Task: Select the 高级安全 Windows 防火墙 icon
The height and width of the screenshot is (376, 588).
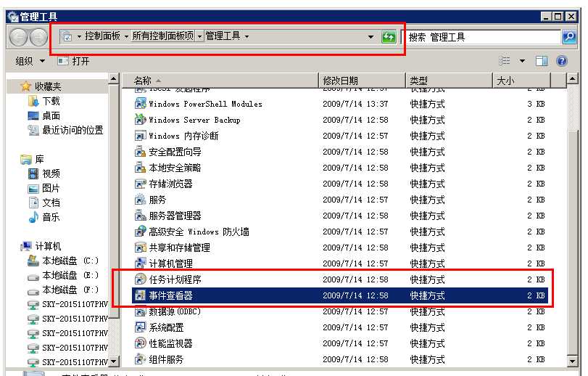Action: click(x=140, y=232)
